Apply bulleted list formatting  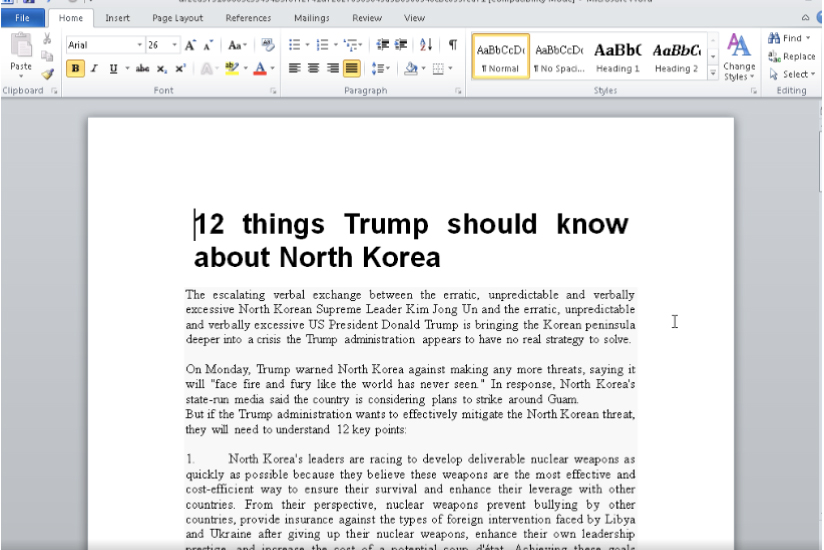pyautogui.click(x=294, y=45)
